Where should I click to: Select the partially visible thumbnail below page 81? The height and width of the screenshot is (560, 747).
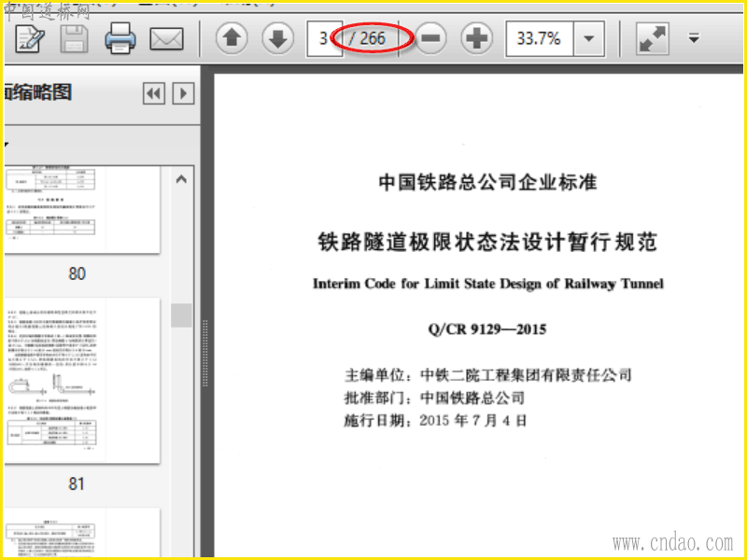[x=82, y=532]
